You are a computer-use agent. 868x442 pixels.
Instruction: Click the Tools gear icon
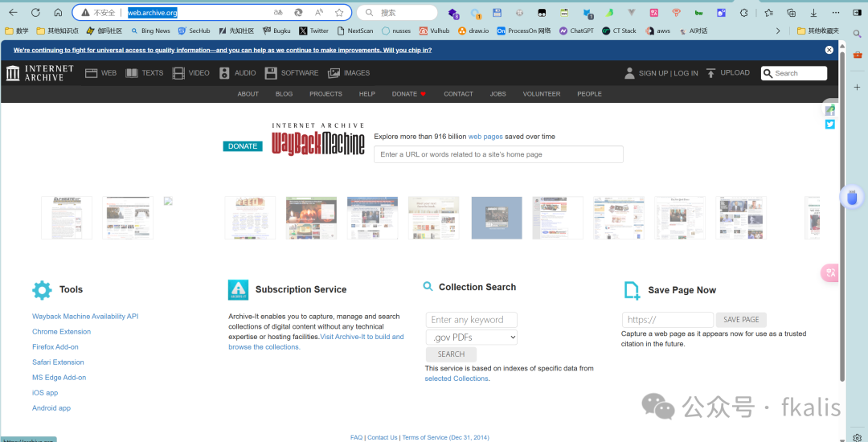pyautogui.click(x=42, y=290)
